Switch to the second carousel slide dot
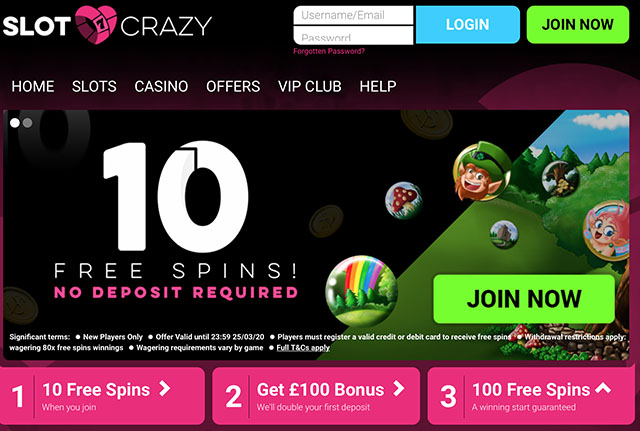The height and width of the screenshot is (431, 640). 28,123
